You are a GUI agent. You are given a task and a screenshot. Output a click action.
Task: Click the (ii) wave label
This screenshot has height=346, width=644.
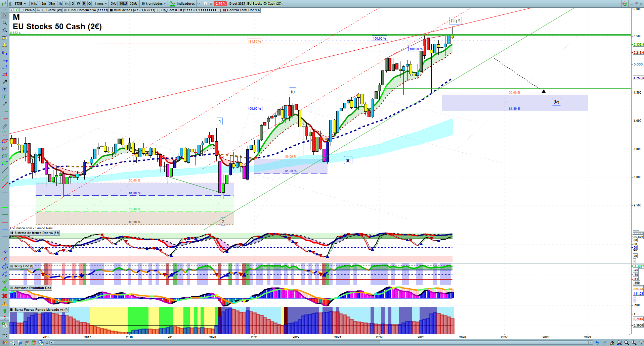point(348,160)
